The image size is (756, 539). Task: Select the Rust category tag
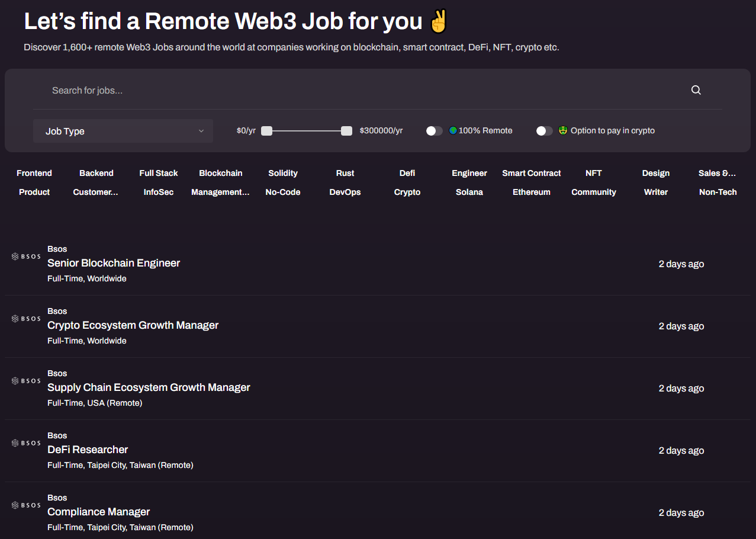(345, 173)
